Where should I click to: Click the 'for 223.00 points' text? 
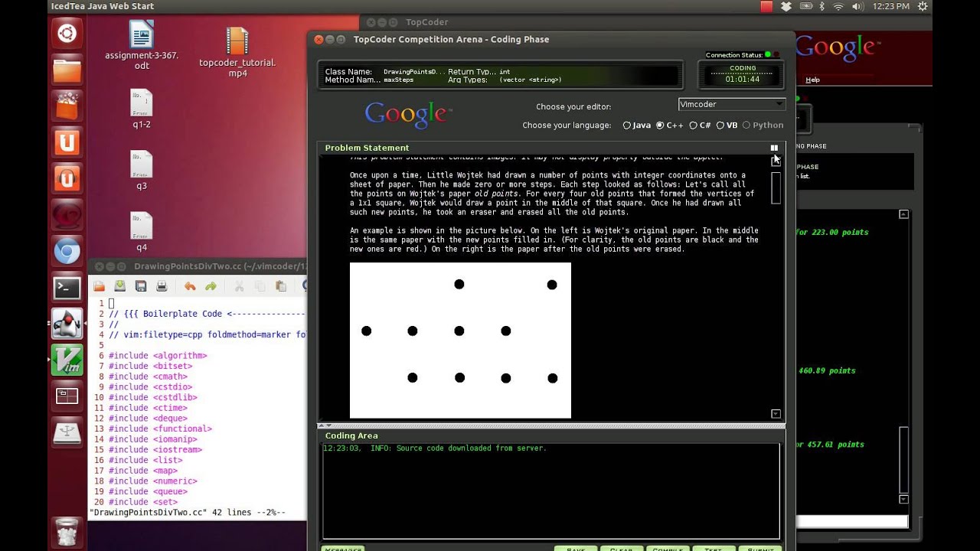tap(832, 232)
